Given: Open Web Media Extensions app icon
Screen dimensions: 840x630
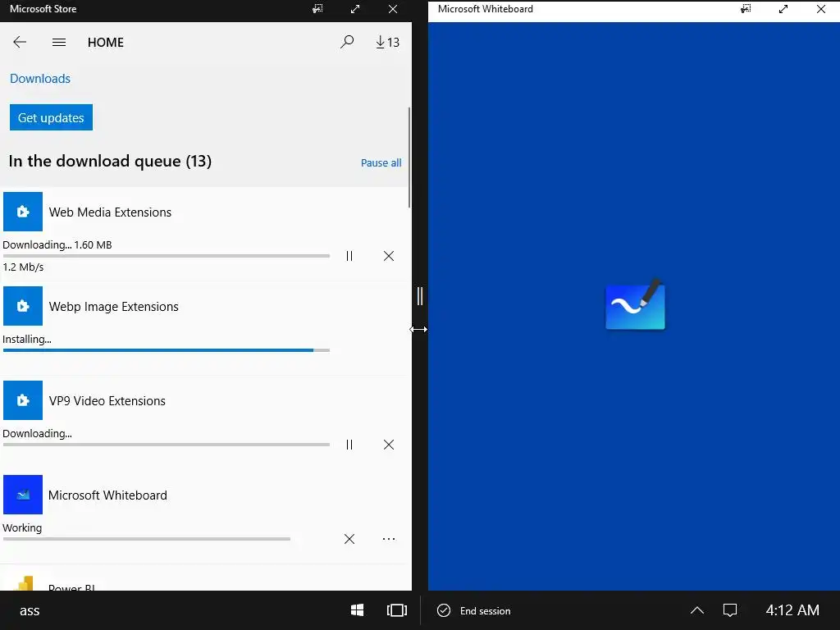Looking at the screenshot, I should coord(23,212).
